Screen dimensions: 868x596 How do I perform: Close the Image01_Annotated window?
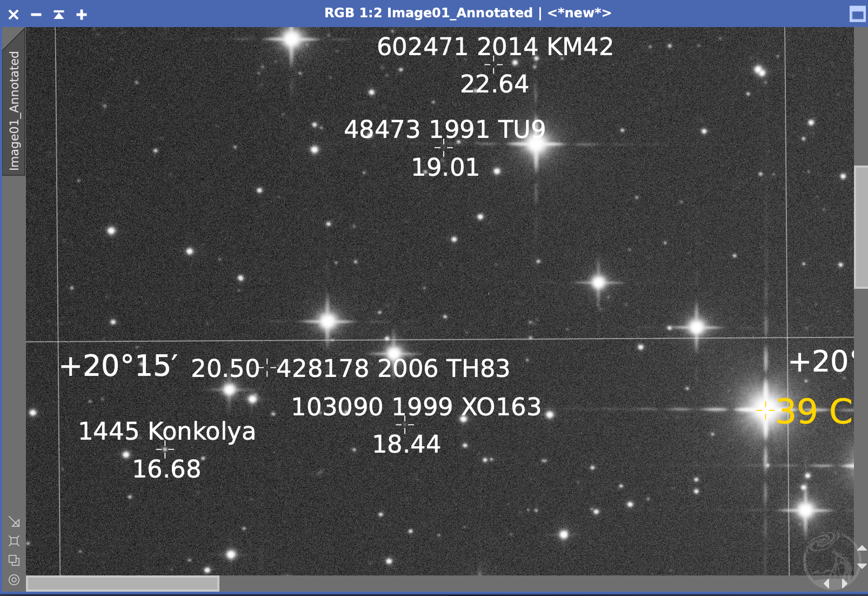(14, 15)
